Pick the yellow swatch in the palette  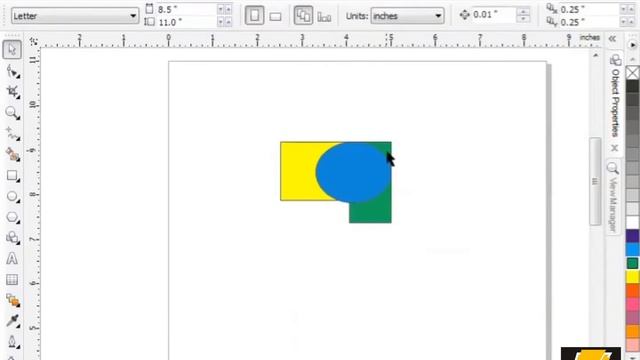coord(632,277)
